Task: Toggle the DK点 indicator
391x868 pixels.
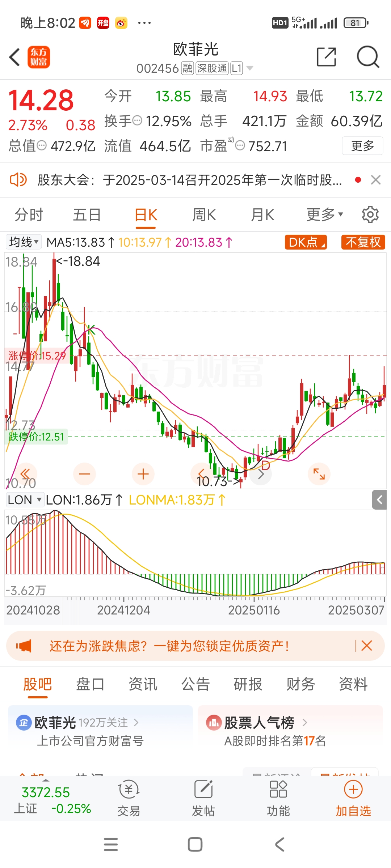Action: coord(306,242)
